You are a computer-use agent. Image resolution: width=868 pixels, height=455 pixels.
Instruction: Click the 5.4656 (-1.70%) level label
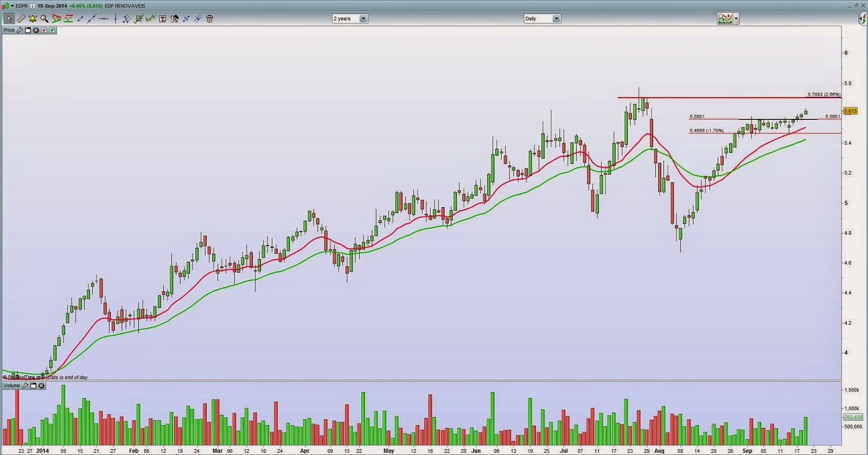pyautogui.click(x=706, y=131)
